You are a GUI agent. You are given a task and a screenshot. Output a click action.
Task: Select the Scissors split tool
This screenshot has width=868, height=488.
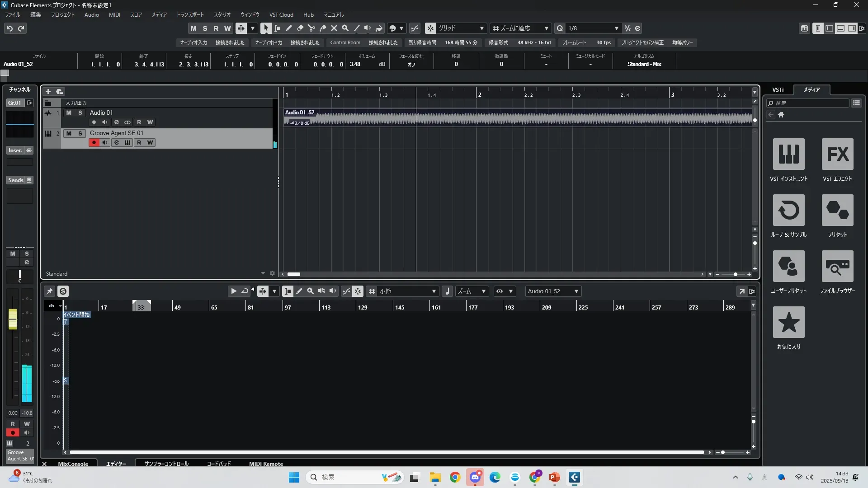[x=311, y=28]
